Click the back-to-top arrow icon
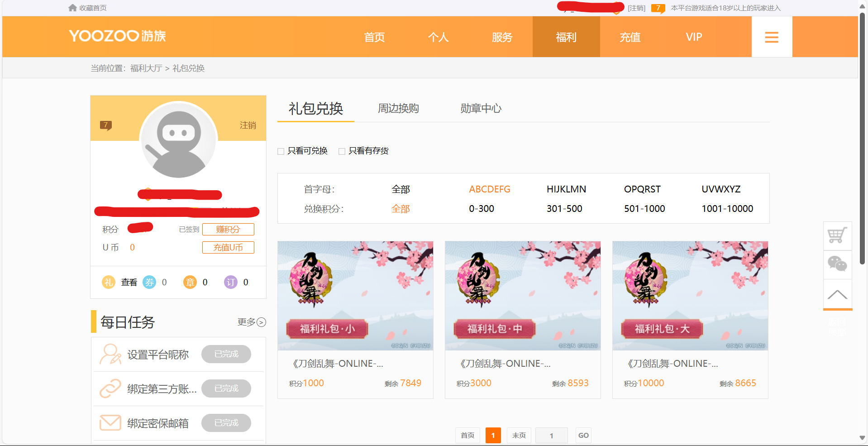868x446 pixels. 837,294
